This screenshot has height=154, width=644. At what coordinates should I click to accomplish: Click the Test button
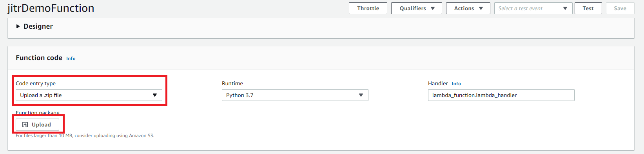coord(588,8)
